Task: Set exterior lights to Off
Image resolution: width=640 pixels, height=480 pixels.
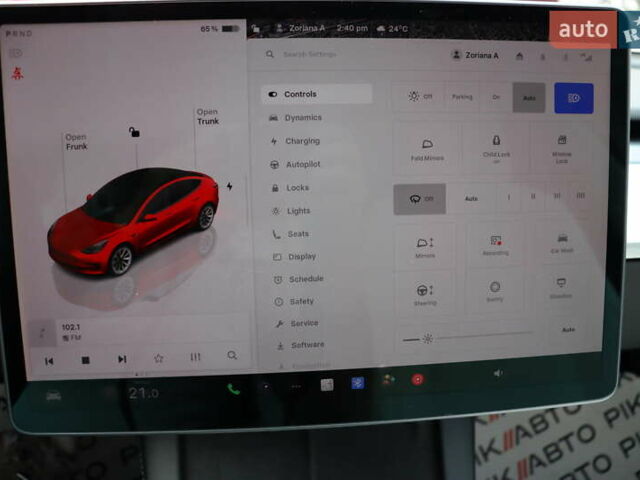Action: point(419,96)
